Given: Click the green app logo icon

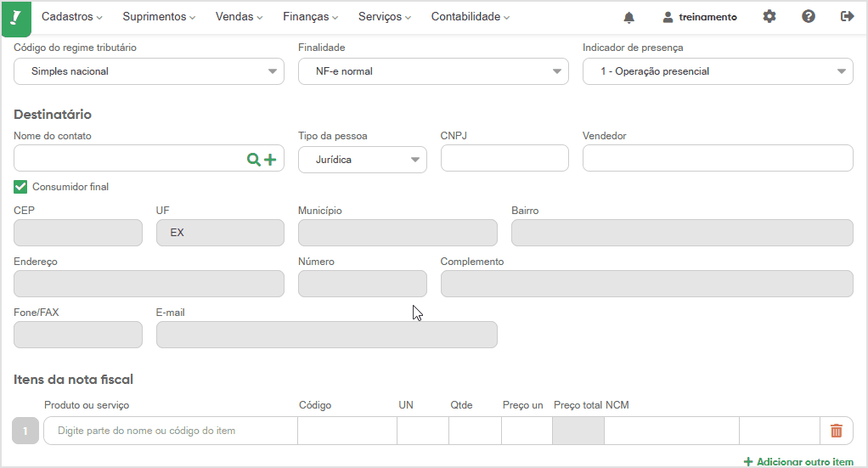Looking at the screenshot, I should [x=16, y=18].
